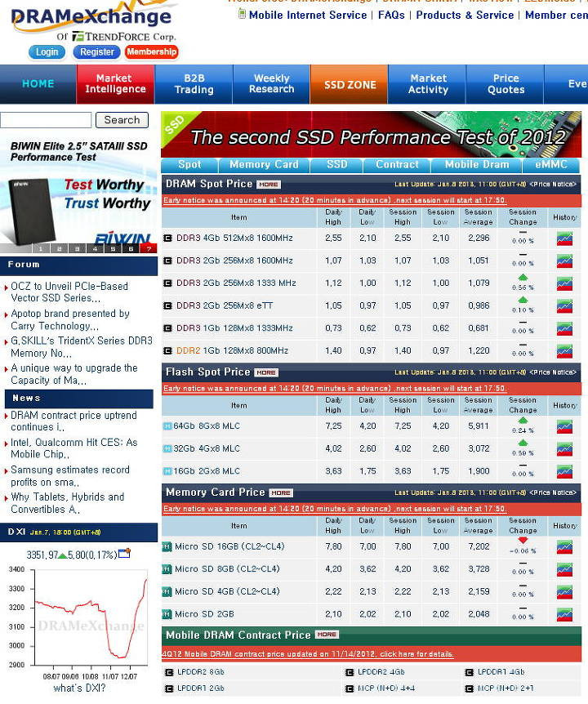Click MORE next to Memory Card Price
This screenshot has width=588, height=704.
(x=281, y=492)
